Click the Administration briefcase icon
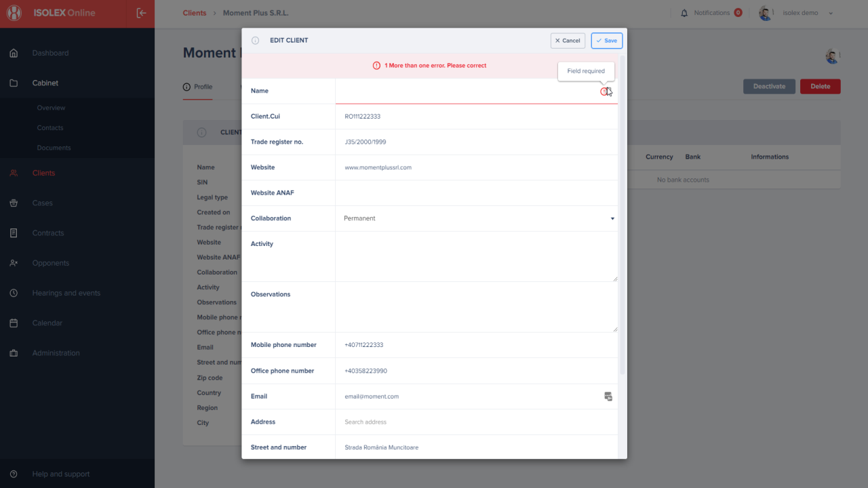The height and width of the screenshot is (488, 868). pyautogui.click(x=14, y=353)
